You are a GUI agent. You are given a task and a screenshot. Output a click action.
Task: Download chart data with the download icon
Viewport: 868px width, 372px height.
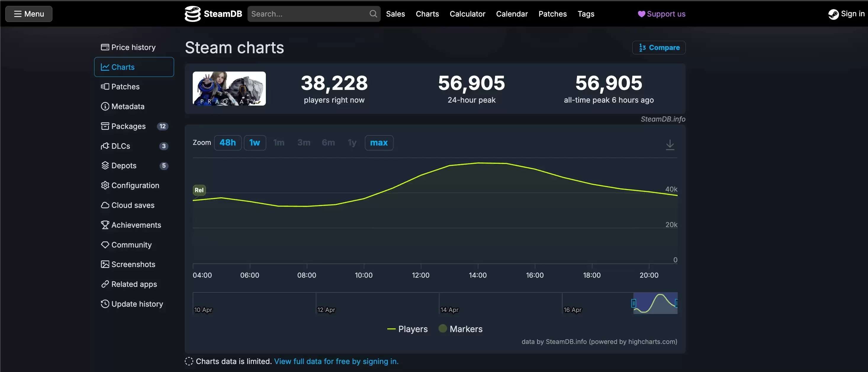(670, 145)
